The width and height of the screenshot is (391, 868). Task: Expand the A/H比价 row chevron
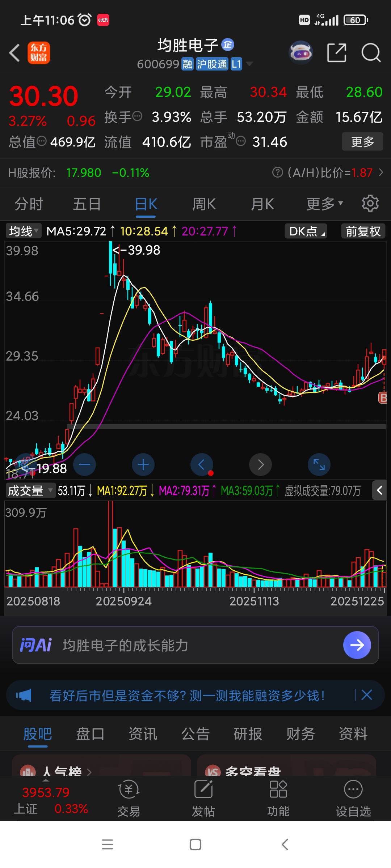[x=381, y=173]
